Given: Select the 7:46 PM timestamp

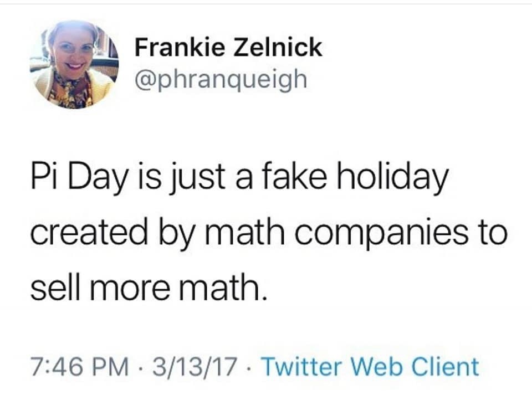Looking at the screenshot, I should [x=76, y=367].
